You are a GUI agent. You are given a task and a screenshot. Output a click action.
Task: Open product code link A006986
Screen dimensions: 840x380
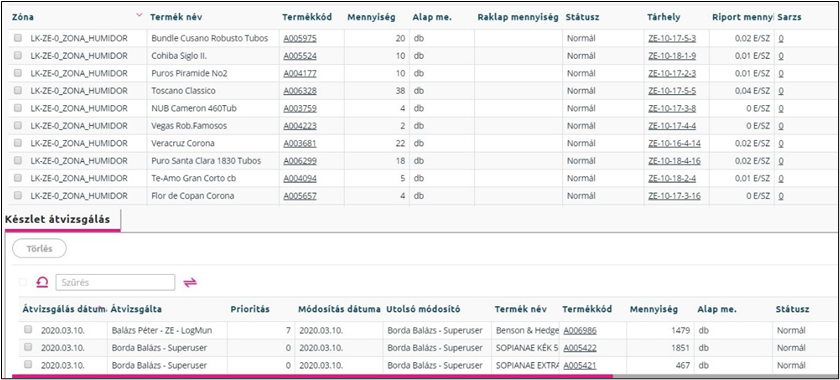[580, 330]
